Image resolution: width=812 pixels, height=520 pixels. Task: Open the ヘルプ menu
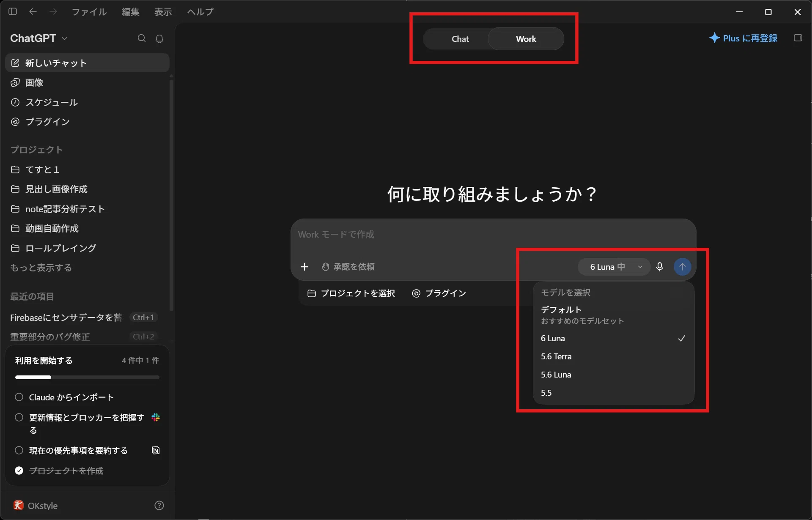(200, 12)
